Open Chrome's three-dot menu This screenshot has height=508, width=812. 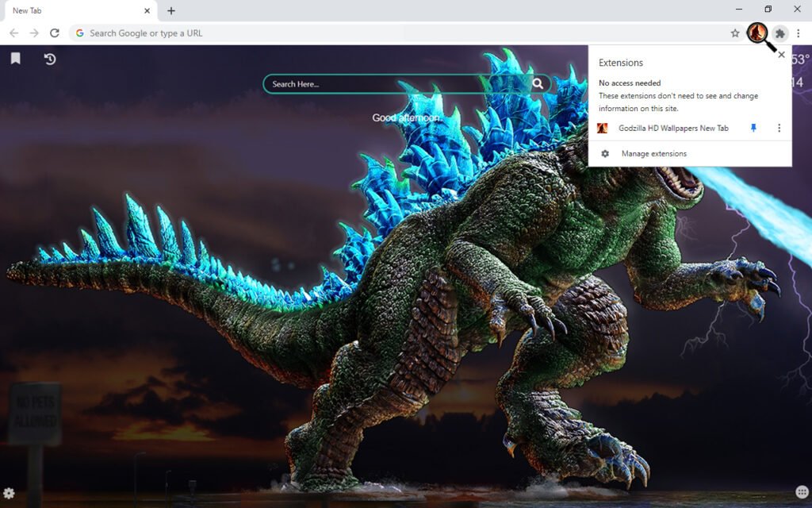pos(799,33)
